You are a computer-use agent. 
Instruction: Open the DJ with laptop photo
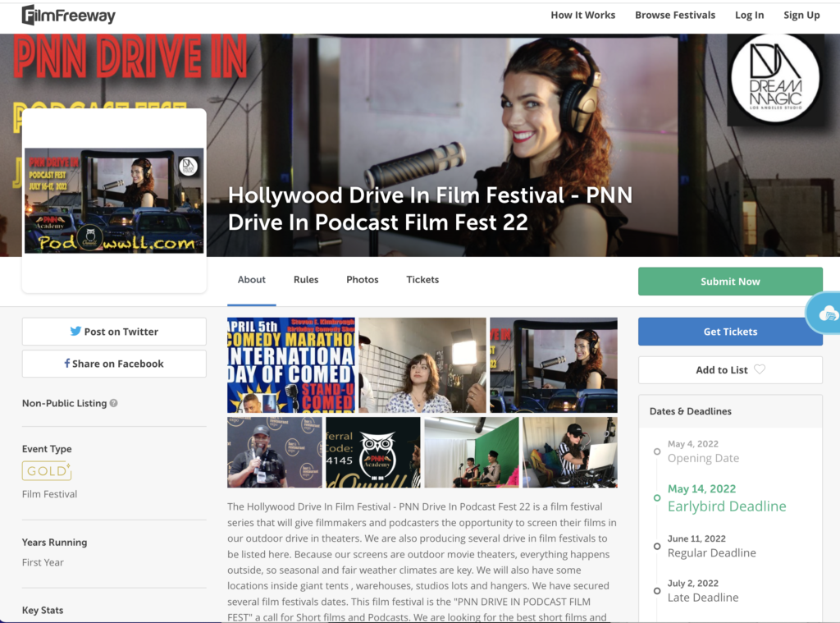(570, 452)
